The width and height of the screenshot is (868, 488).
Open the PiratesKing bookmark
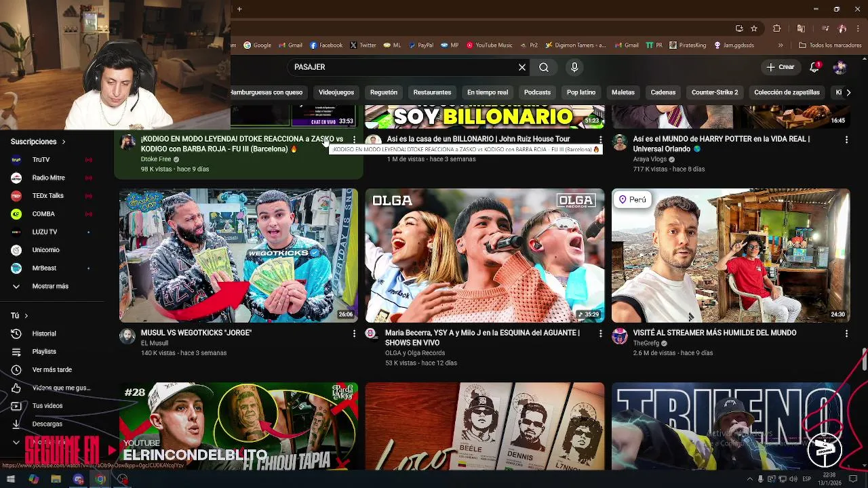click(688, 45)
